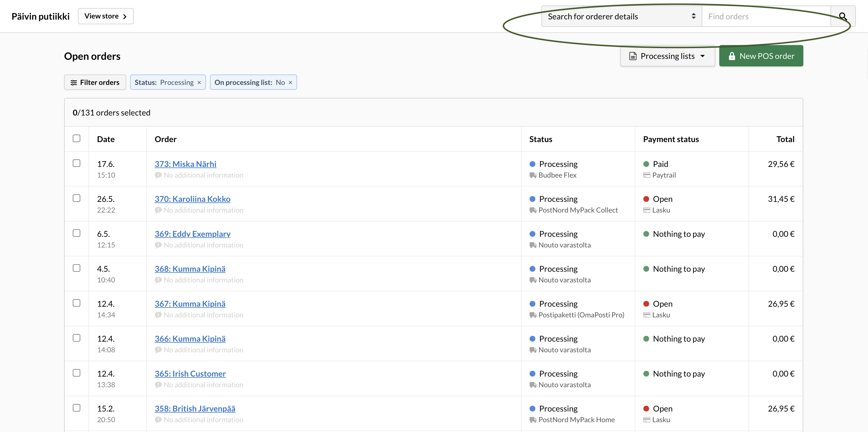Toggle the select-all orders checkbox in header
This screenshot has width=868, height=432.
pos(77,139)
